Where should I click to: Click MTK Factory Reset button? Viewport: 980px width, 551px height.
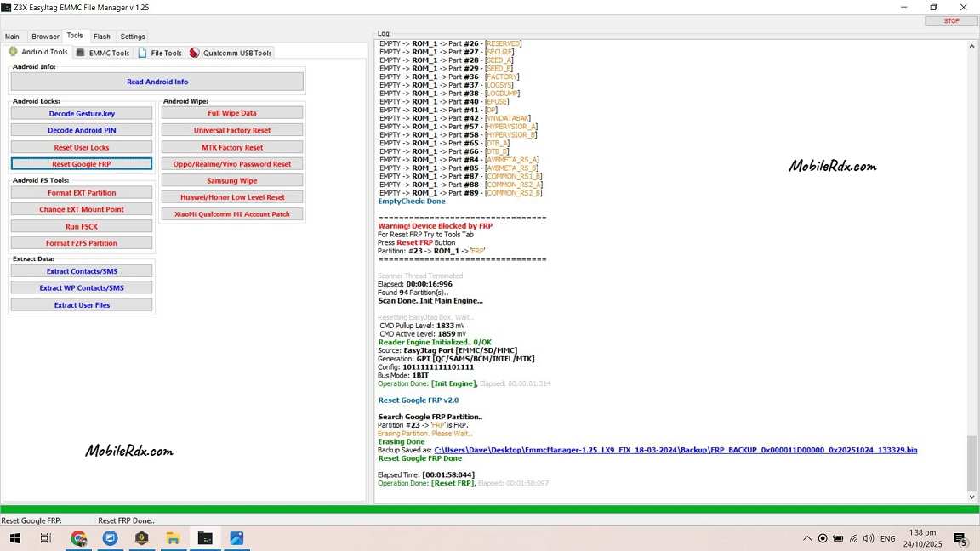point(232,147)
